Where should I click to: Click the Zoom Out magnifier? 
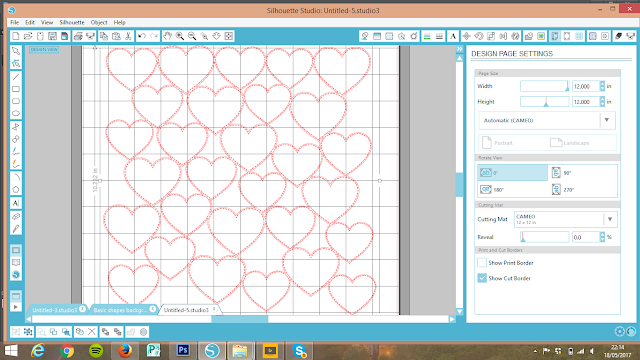pyautogui.click(x=192, y=36)
